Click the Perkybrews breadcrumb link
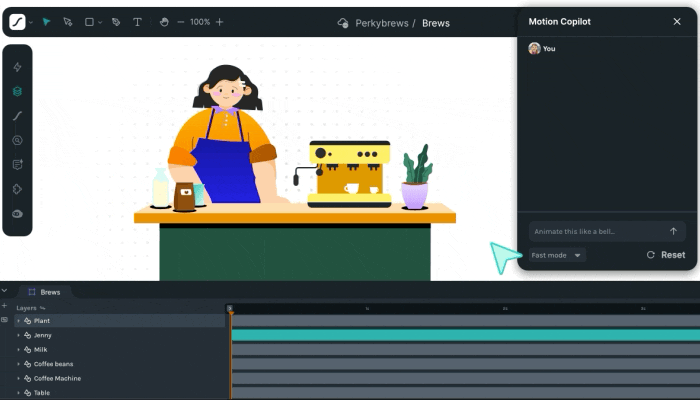 tap(381, 22)
